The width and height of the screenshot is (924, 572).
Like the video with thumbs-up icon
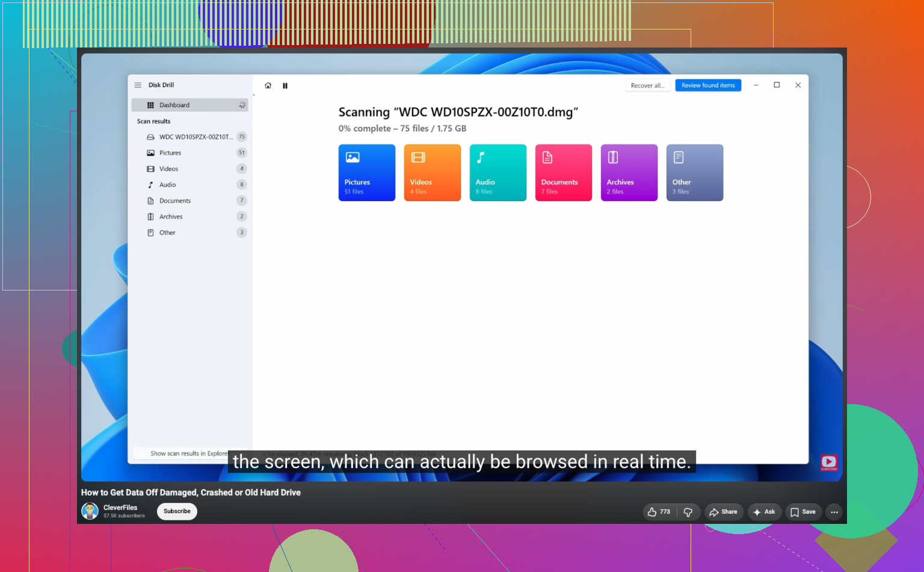[659, 512]
